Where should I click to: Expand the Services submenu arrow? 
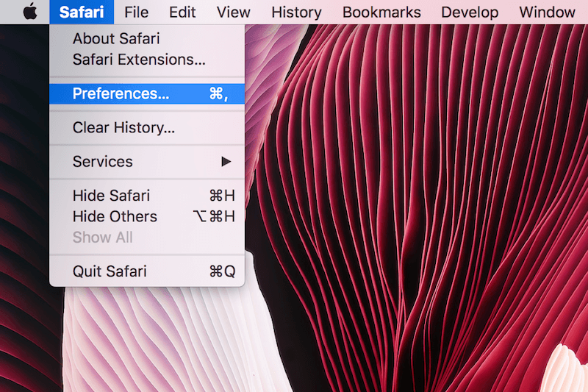click(x=226, y=162)
